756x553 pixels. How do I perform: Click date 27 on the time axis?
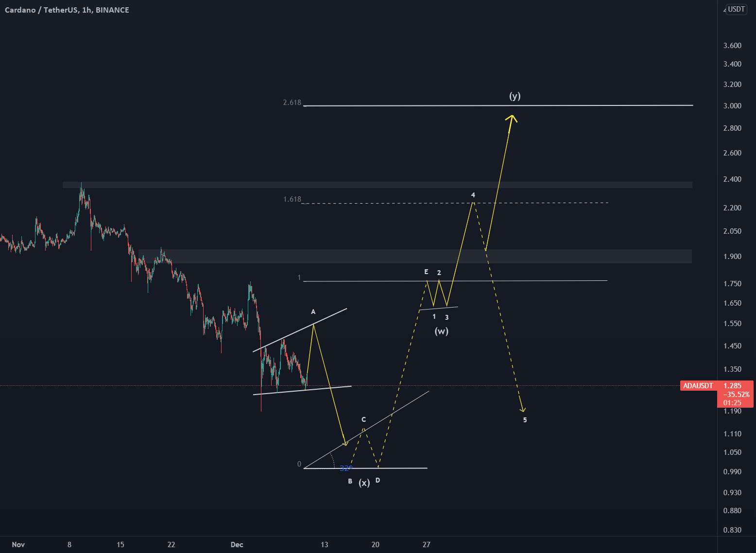[426, 544]
